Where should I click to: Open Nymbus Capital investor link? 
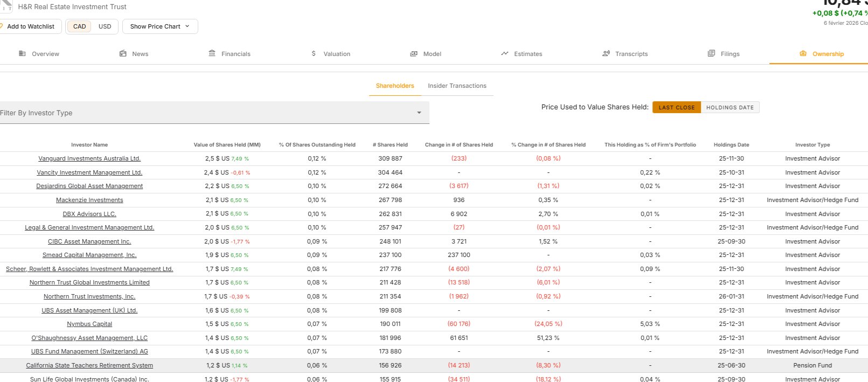tap(89, 324)
